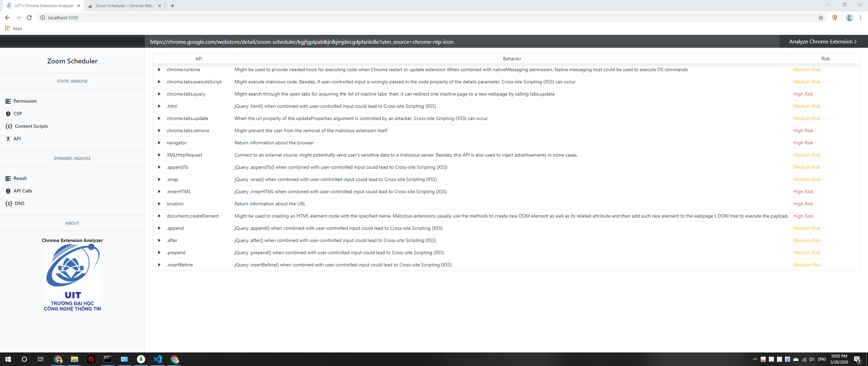Image resolution: width=868 pixels, height=366 pixels.
Task: Open a new browser tab
Action: [x=173, y=6]
